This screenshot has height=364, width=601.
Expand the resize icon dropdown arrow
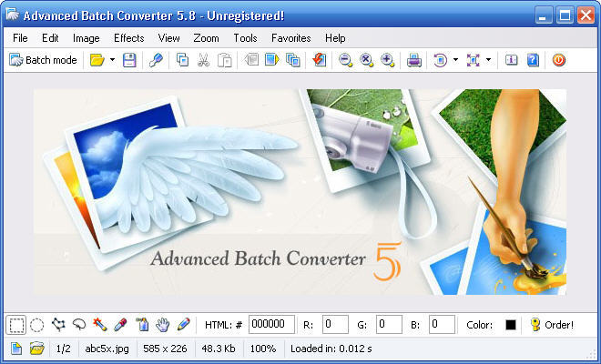[x=488, y=60]
